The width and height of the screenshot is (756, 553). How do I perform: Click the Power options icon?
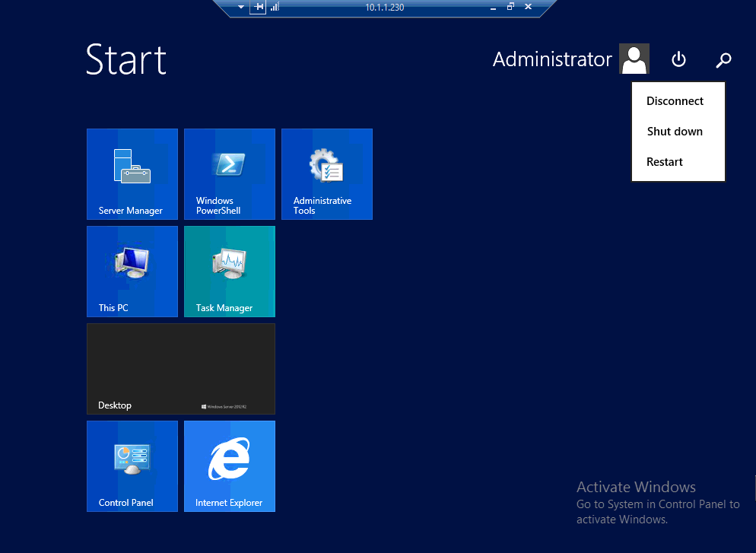(x=678, y=59)
